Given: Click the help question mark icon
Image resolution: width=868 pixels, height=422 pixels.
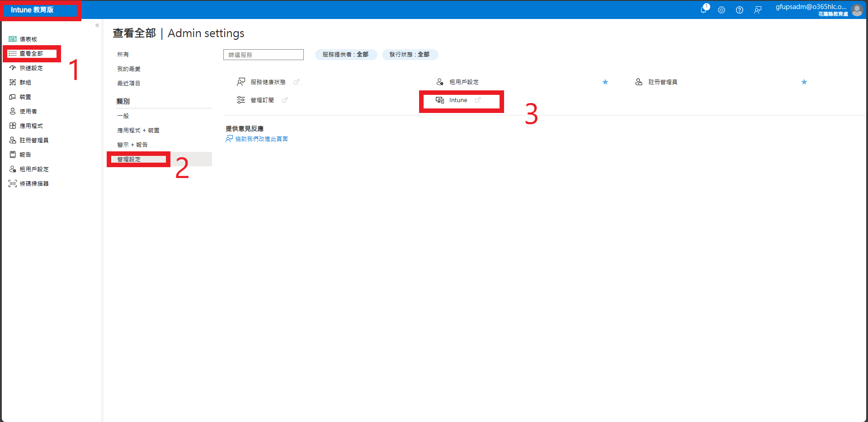Looking at the screenshot, I should point(740,10).
